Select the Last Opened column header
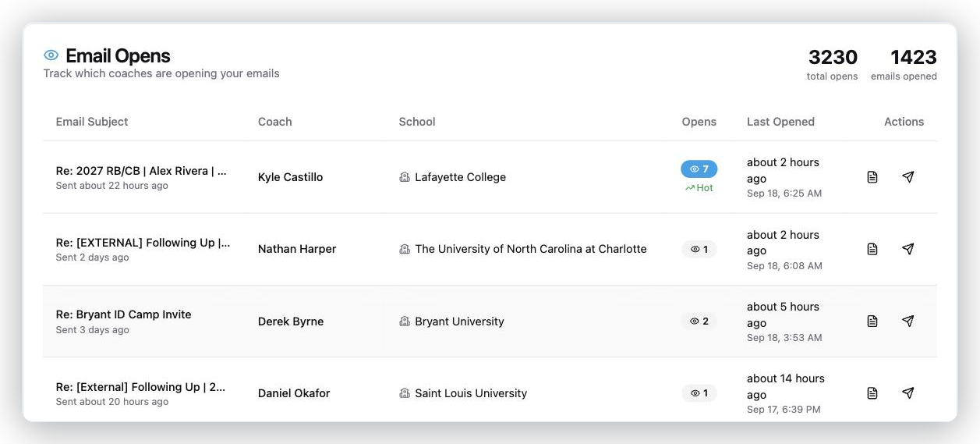980x444 pixels. pyautogui.click(x=780, y=122)
